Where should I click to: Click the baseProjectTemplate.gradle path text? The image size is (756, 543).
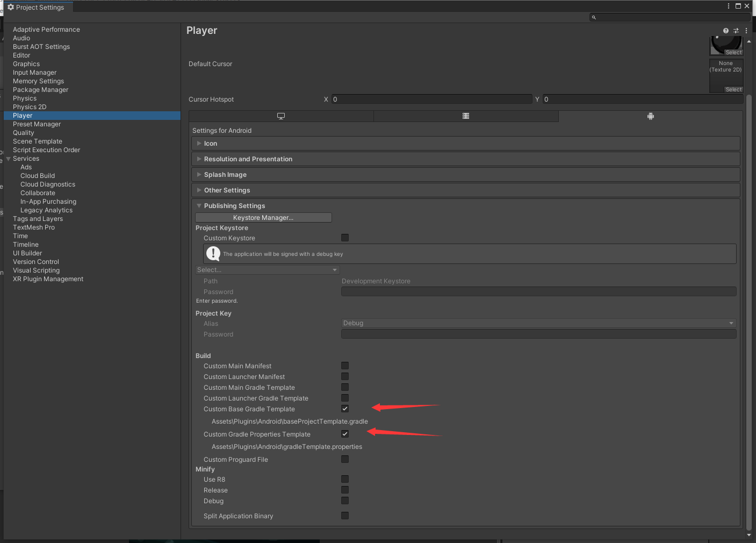[290, 421]
